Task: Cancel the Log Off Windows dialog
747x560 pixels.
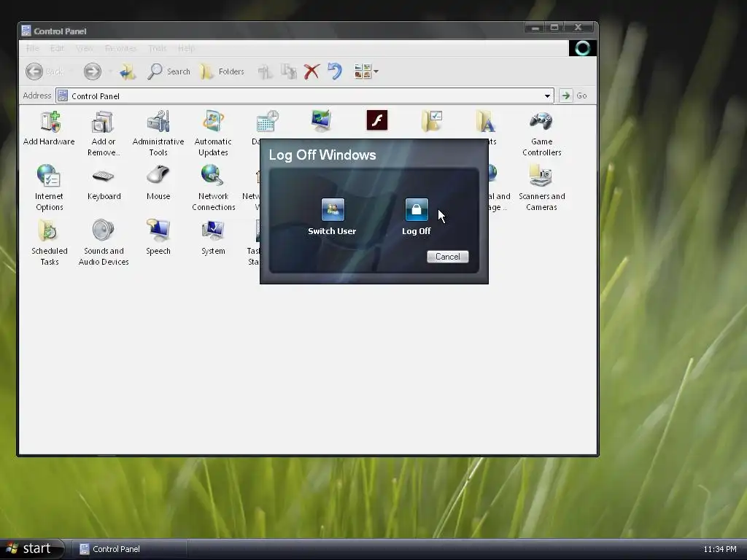Action: click(x=447, y=257)
